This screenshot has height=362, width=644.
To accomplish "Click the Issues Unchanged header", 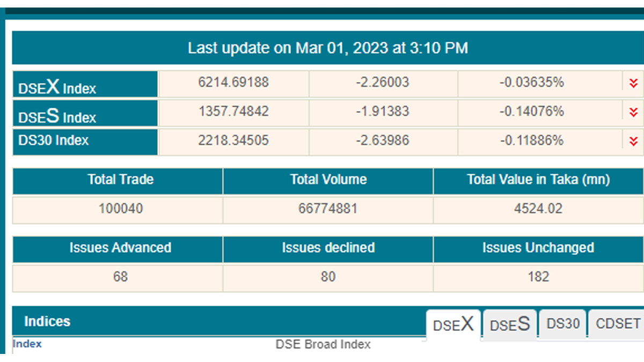I will click(x=538, y=248).
